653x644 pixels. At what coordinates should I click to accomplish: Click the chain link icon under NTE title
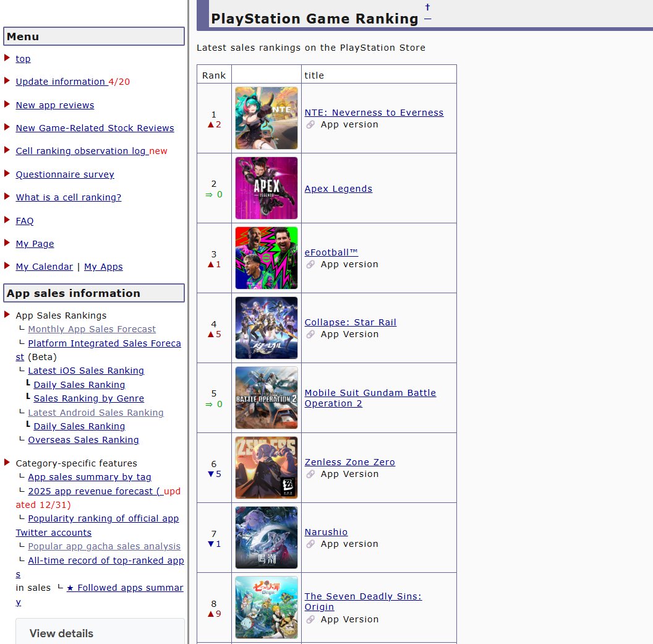point(310,124)
